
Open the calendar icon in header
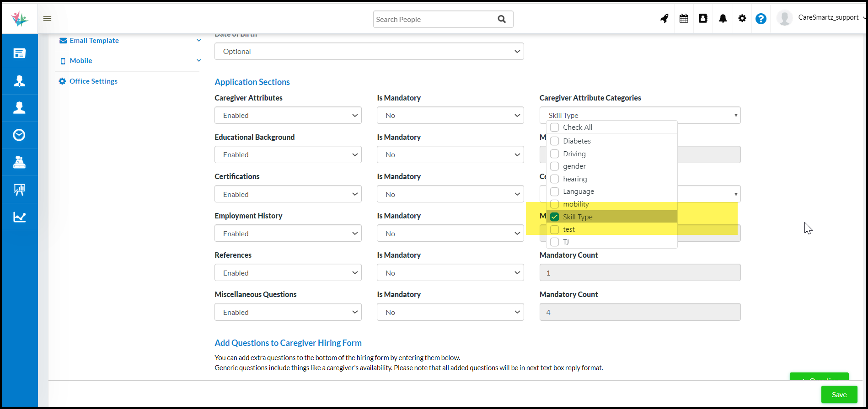pos(684,19)
